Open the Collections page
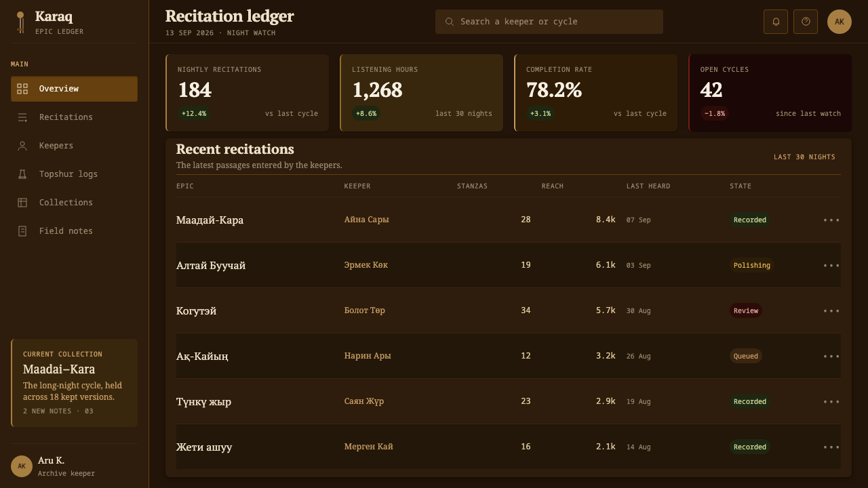The width and height of the screenshot is (868, 488). 74,203
